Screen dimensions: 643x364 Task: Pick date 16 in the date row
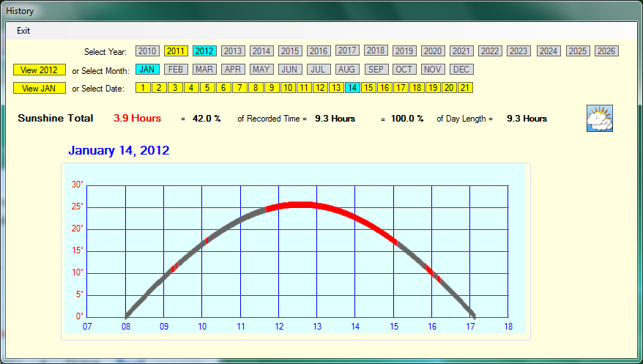tap(384, 88)
